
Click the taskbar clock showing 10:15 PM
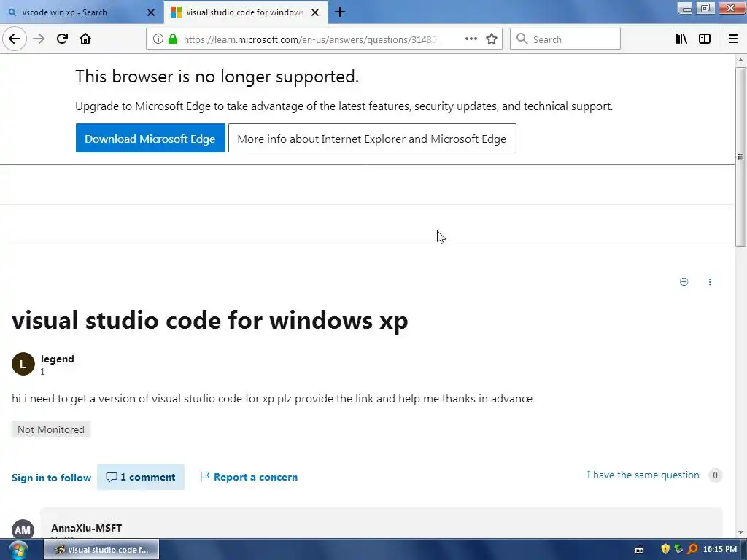(x=720, y=549)
